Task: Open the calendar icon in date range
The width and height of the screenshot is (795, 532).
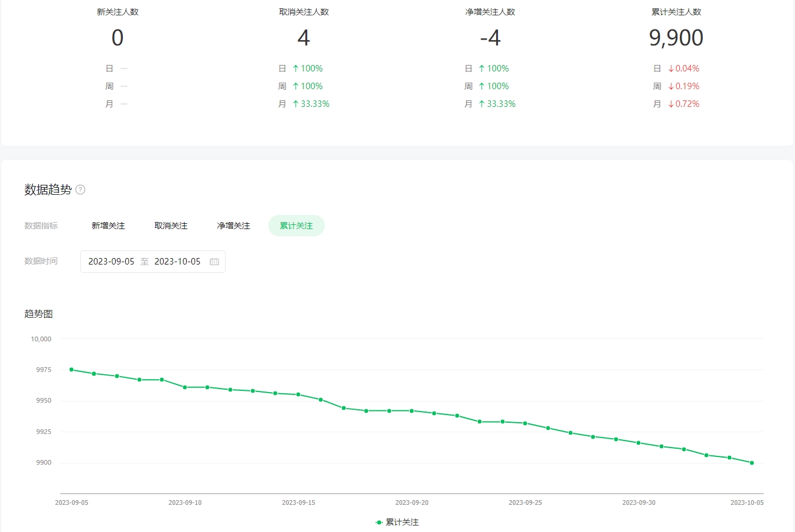Action: tap(214, 262)
